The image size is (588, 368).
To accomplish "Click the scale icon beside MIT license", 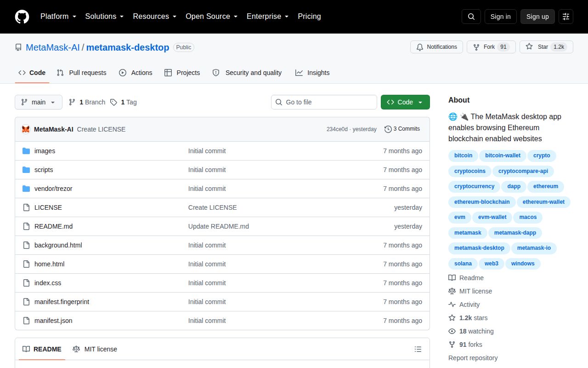I will pos(452,291).
